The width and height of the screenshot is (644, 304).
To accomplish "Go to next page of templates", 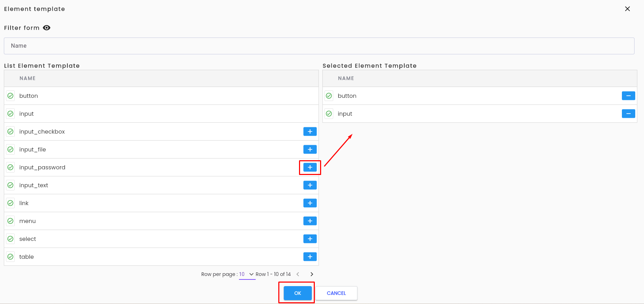I will click(312, 274).
